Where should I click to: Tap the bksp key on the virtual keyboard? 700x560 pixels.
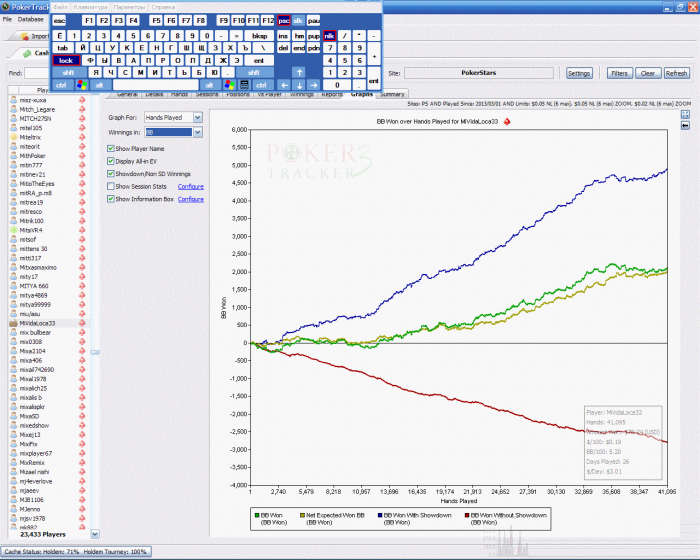pos(259,36)
